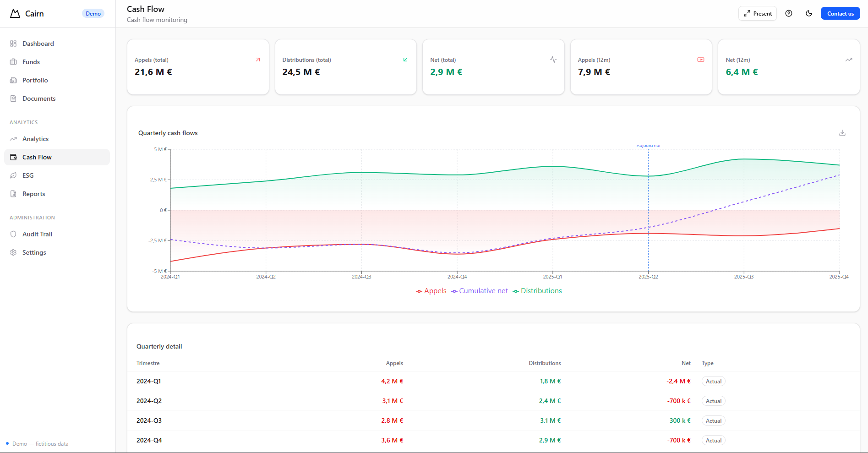Click the Appels (12m) banknote icon
Image resolution: width=868 pixels, height=453 pixels.
pos(701,60)
